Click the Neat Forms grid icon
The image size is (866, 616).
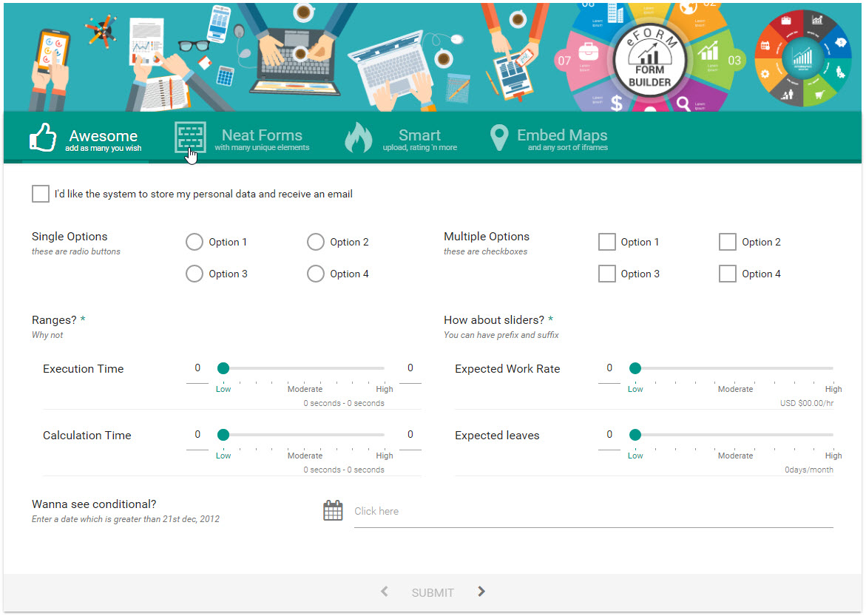click(x=190, y=137)
